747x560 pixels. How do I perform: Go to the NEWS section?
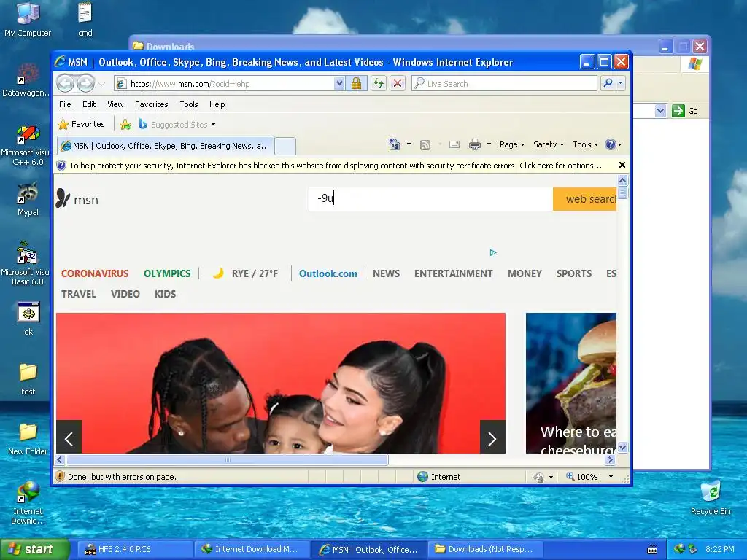pyautogui.click(x=387, y=274)
